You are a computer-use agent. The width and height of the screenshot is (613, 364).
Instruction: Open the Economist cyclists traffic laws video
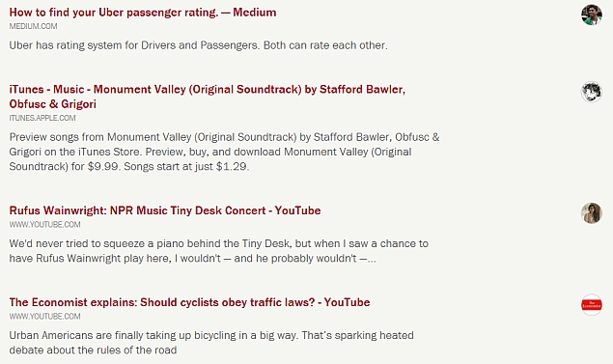point(189,302)
